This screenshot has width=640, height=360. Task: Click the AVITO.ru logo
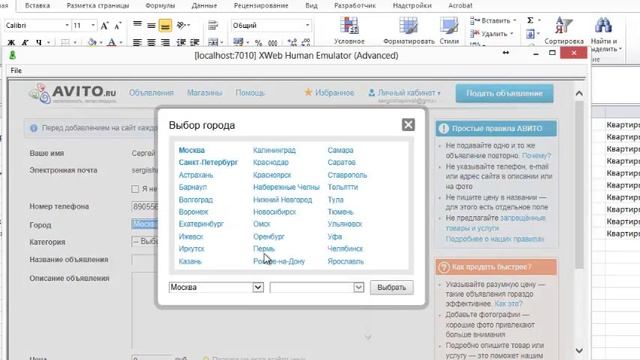73,93
